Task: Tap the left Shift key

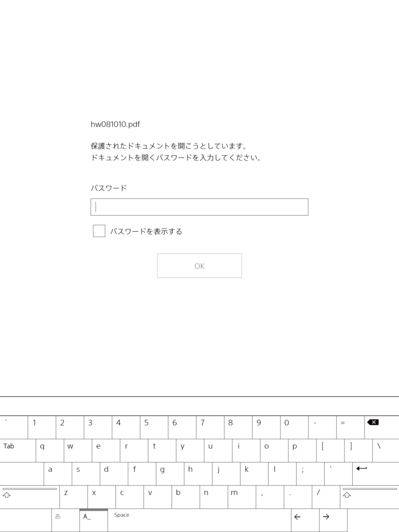Action: point(30,497)
